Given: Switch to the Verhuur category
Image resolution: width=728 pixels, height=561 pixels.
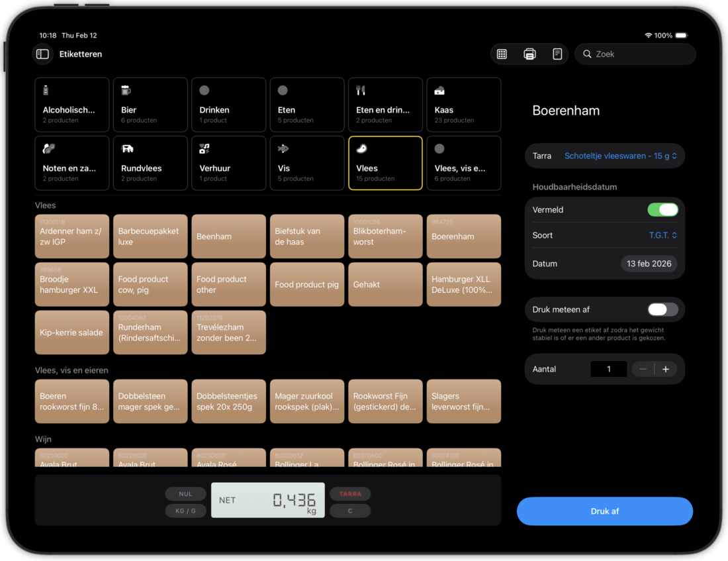Looking at the screenshot, I should pyautogui.click(x=228, y=163).
